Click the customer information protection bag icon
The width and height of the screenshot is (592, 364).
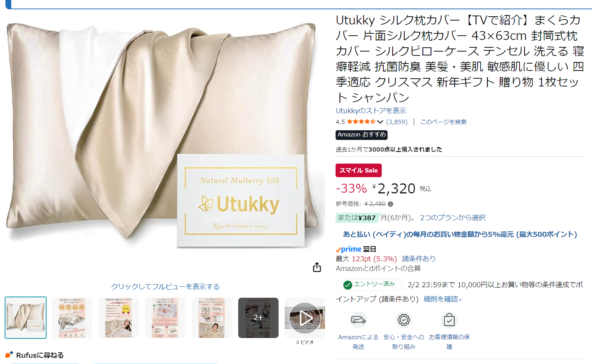pyautogui.click(x=449, y=320)
